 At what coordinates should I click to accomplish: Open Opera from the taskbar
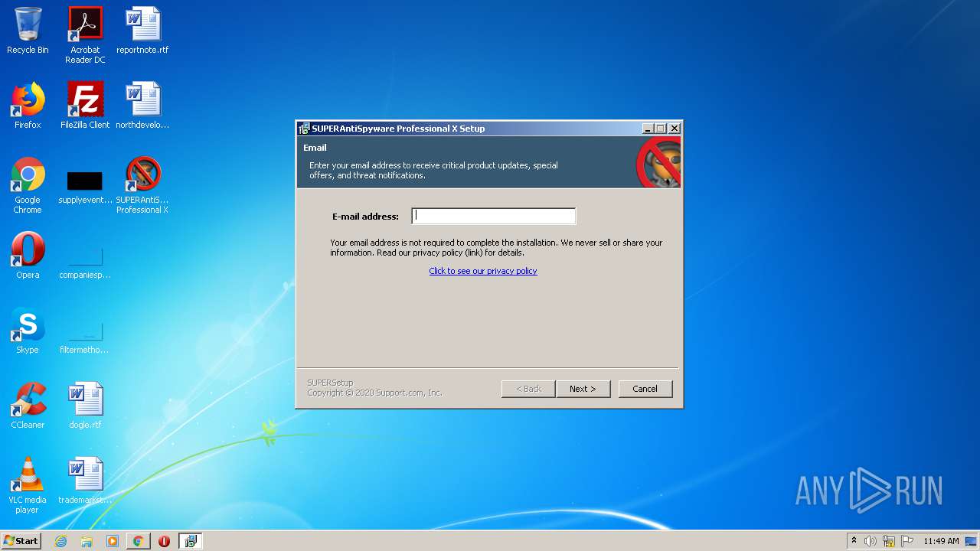164,541
